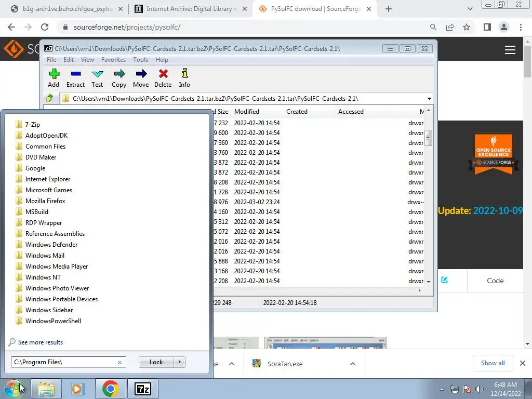Click the Add button in 7-Zip toolbar
Screen dimensions: 532x399
click(54, 78)
